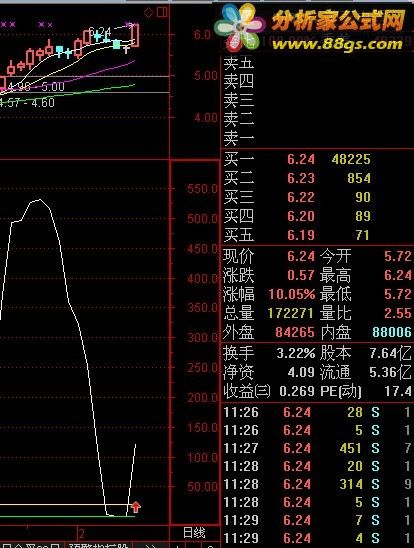The width and height of the screenshot is (414, 548).
Task: Select the 卖一 order row label
Action: [x=239, y=139]
